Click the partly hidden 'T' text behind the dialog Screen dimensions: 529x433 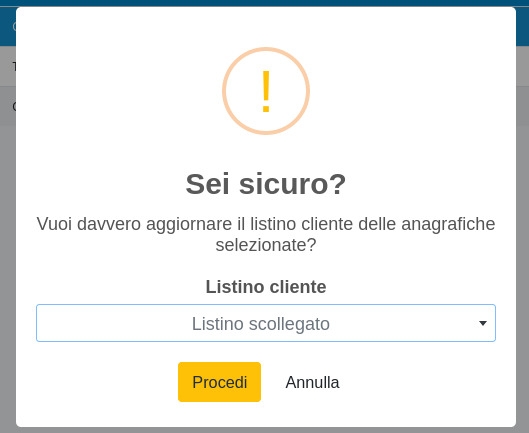pyautogui.click(x=14, y=66)
